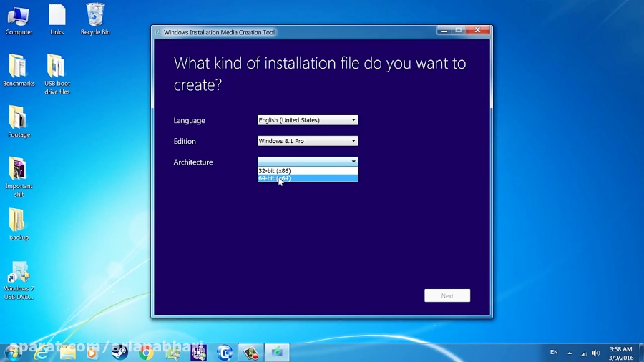Select the Windows 7 USB DVD shortcut

tap(19, 280)
